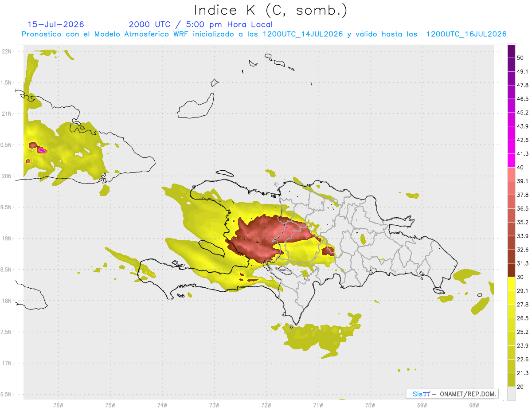Click the colorbar value "39.1"

coord(523,181)
